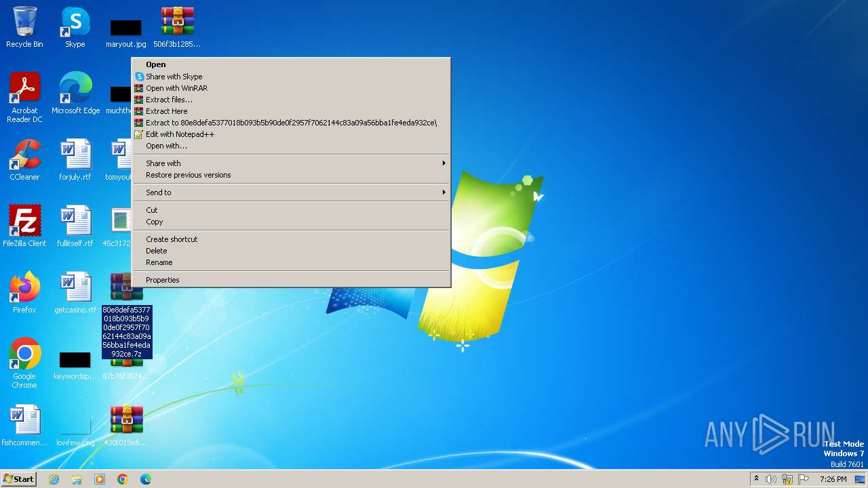
Task: Choose Create shortcut
Action: pyautogui.click(x=291, y=239)
